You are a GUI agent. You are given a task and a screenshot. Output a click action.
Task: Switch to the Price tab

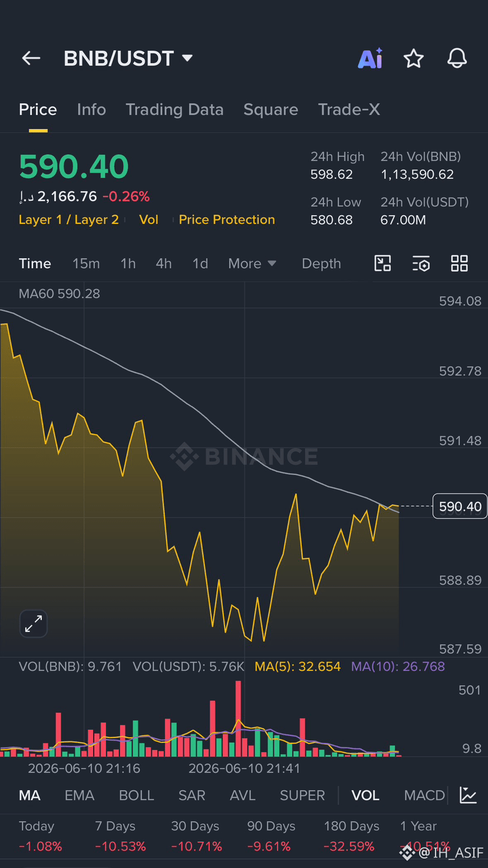point(38,110)
